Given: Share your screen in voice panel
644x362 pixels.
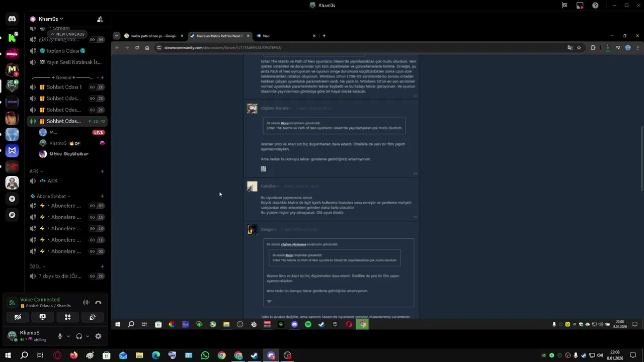Looking at the screenshot, I should click(43, 317).
